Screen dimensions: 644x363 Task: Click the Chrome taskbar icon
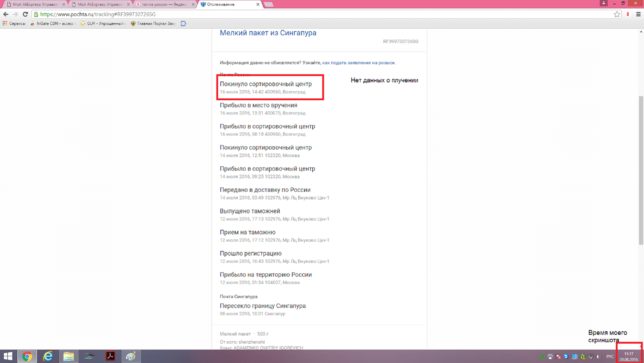27,356
